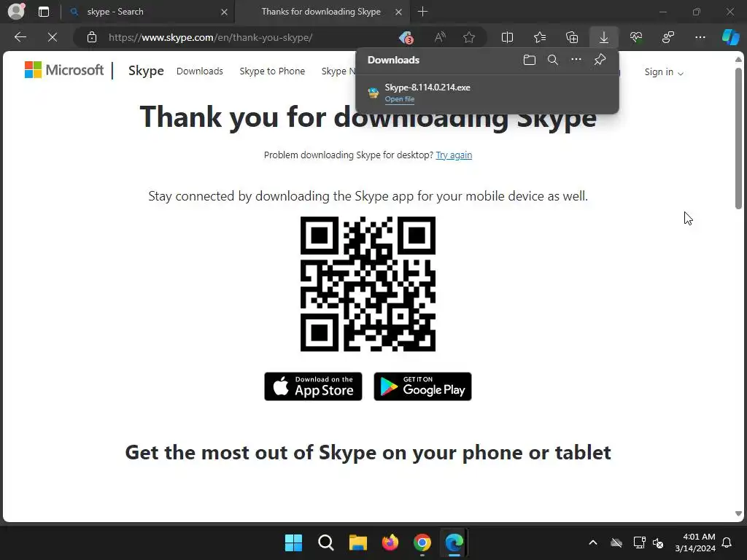Click Download on the App Store badge
The width and height of the screenshot is (747, 560).
pos(313,386)
